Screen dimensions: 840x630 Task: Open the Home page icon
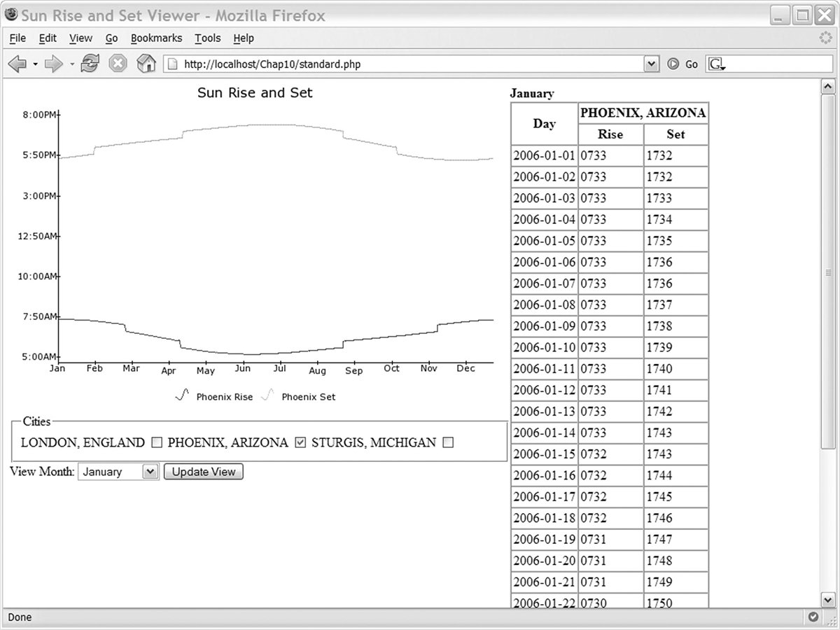tap(146, 64)
